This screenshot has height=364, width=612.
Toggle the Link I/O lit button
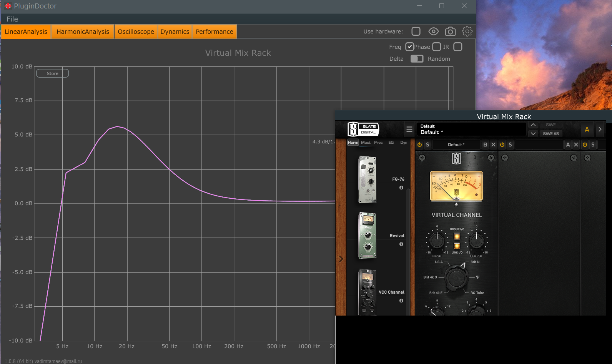(457, 246)
